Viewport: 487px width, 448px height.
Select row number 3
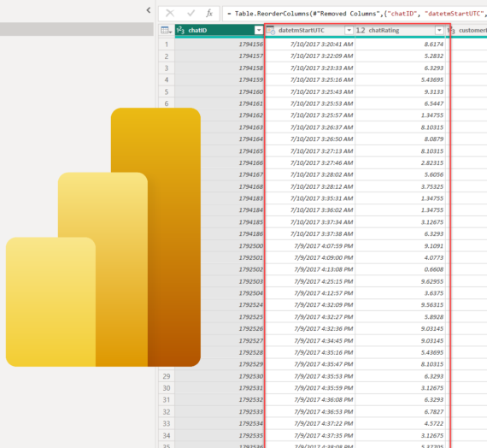pos(167,68)
